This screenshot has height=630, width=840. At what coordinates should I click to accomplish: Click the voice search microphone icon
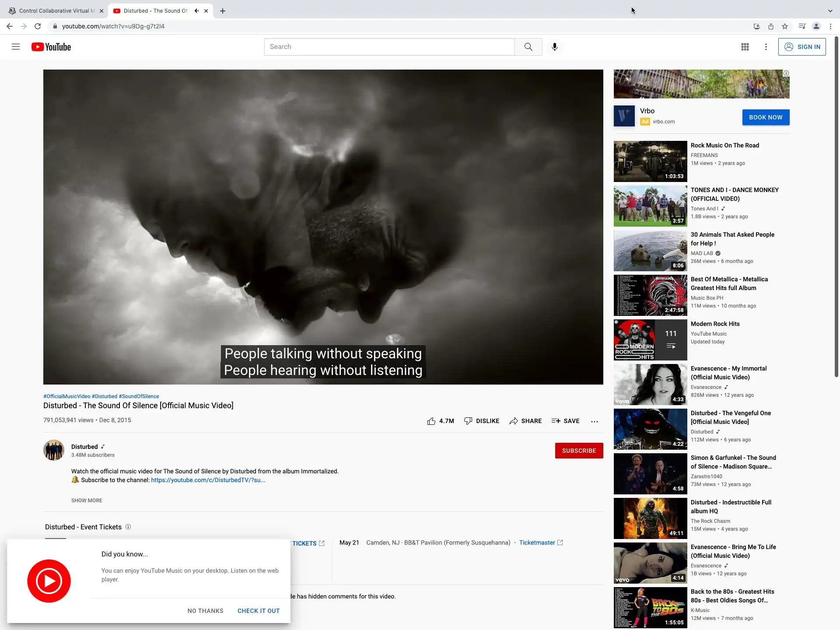pyautogui.click(x=554, y=47)
